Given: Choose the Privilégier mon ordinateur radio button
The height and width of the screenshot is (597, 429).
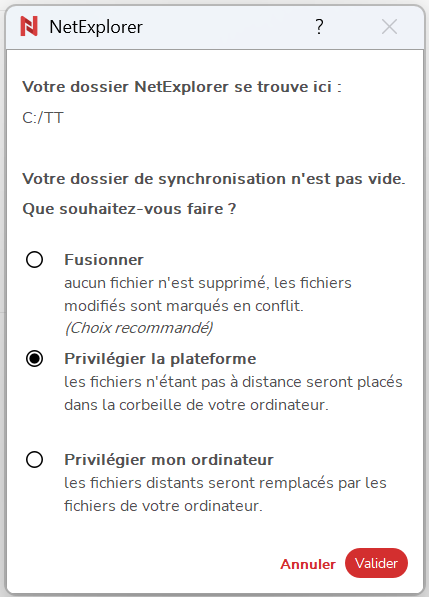Looking at the screenshot, I should click(x=34, y=460).
